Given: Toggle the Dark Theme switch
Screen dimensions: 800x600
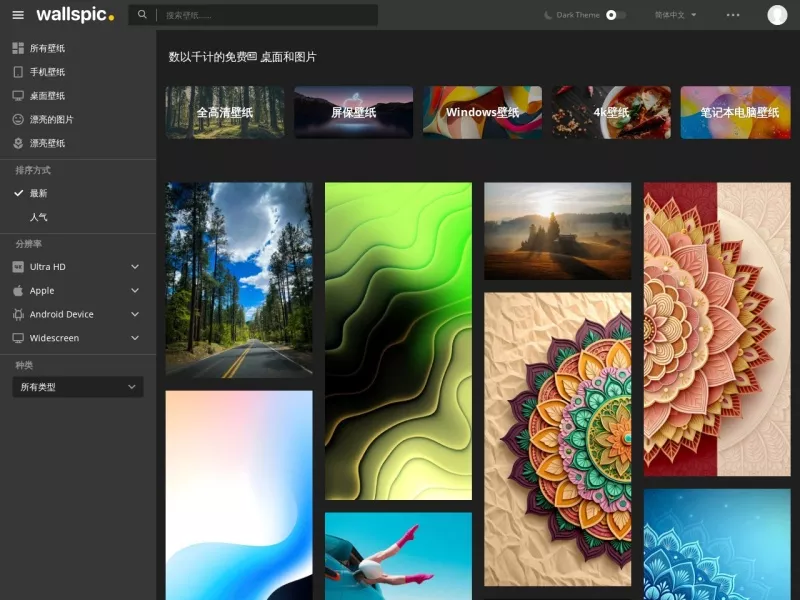Looking at the screenshot, I should [615, 15].
